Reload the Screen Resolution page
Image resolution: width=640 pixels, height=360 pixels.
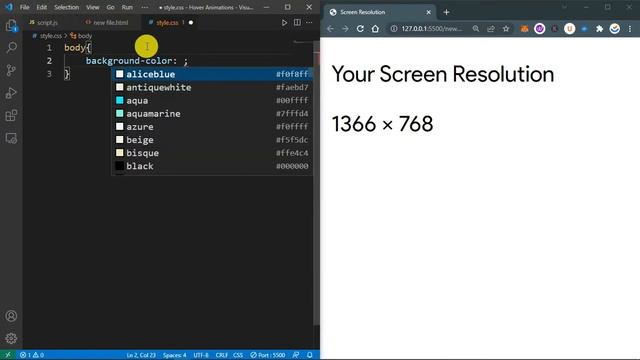[x=360, y=29]
